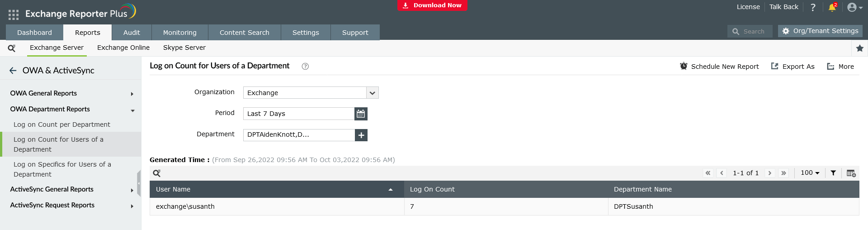Open the help question mark icon in header

pyautogui.click(x=813, y=7)
